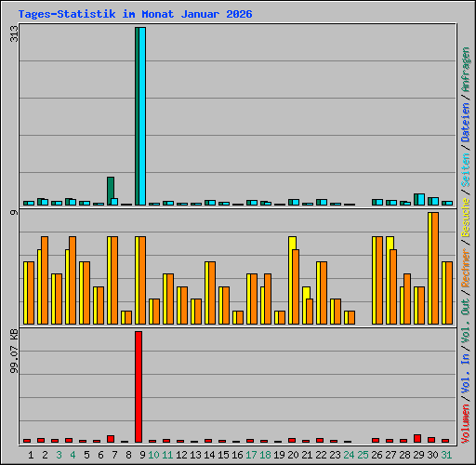The image size is (476, 465).
Task: Click the 'Anfragen' legend word
Action: click(x=466, y=70)
